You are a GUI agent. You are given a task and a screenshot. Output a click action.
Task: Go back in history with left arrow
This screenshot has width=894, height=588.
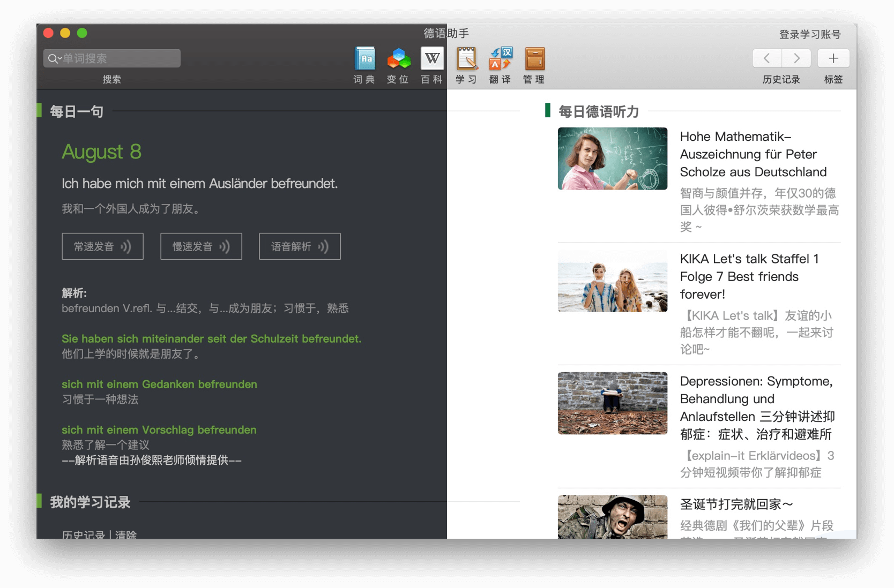coord(767,58)
